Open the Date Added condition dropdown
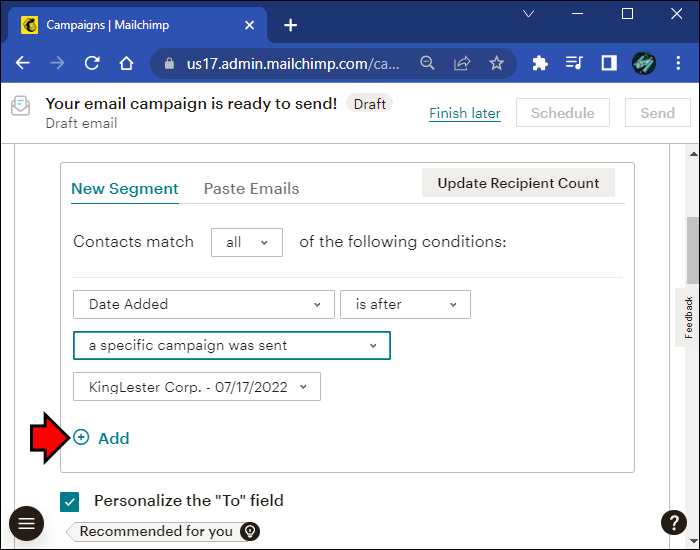The image size is (700, 550). [204, 304]
